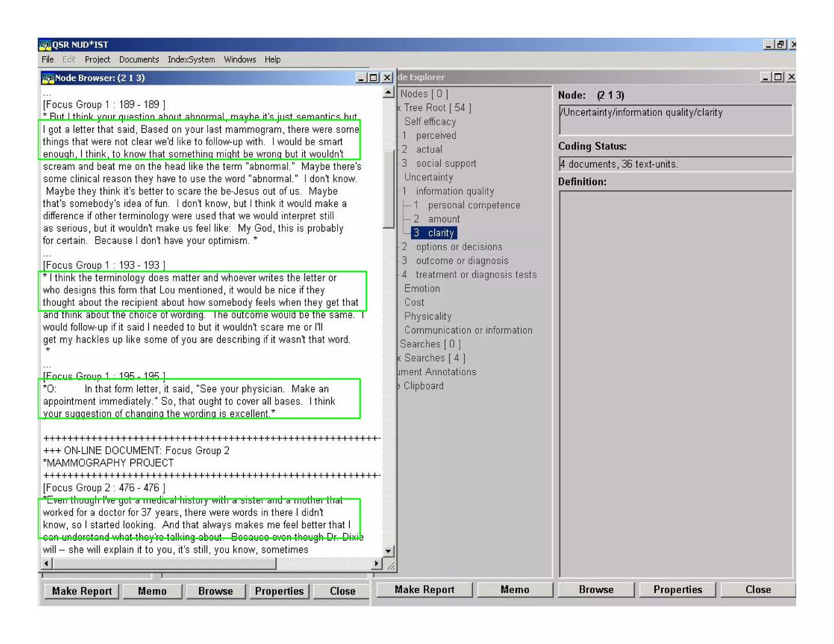Click the Properties button in Node Explorer

point(677,590)
